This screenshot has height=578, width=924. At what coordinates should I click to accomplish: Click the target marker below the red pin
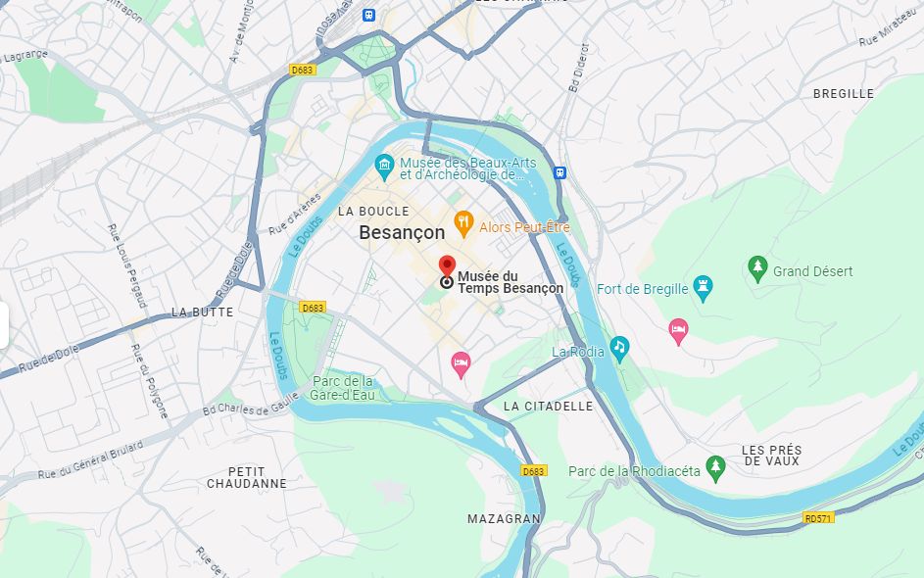click(447, 282)
